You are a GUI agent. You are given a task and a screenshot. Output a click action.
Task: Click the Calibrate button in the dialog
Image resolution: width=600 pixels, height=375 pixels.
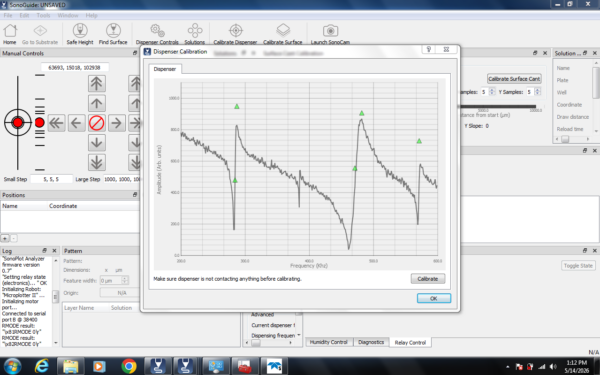pyautogui.click(x=428, y=279)
